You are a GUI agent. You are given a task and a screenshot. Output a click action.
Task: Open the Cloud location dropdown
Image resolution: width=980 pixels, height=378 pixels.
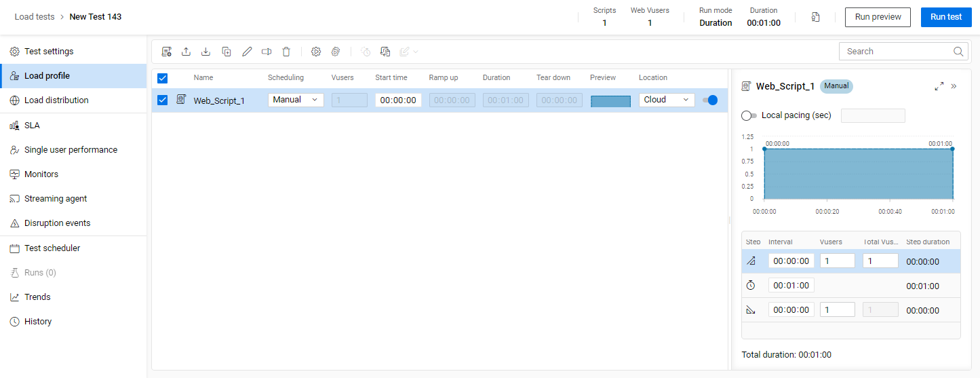[x=666, y=100]
